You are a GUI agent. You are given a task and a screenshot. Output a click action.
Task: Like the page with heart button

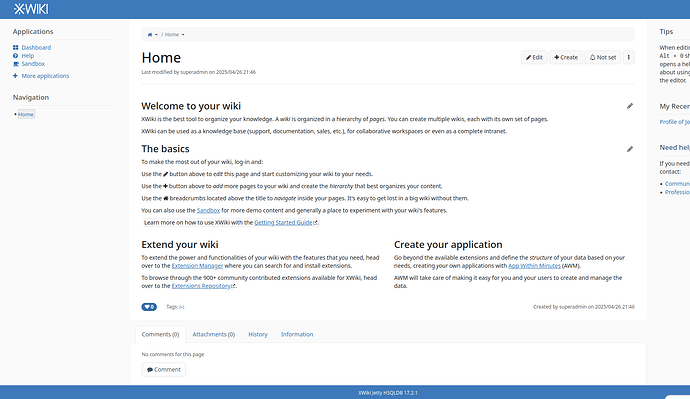pyautogui.click(x=149, y=307)
